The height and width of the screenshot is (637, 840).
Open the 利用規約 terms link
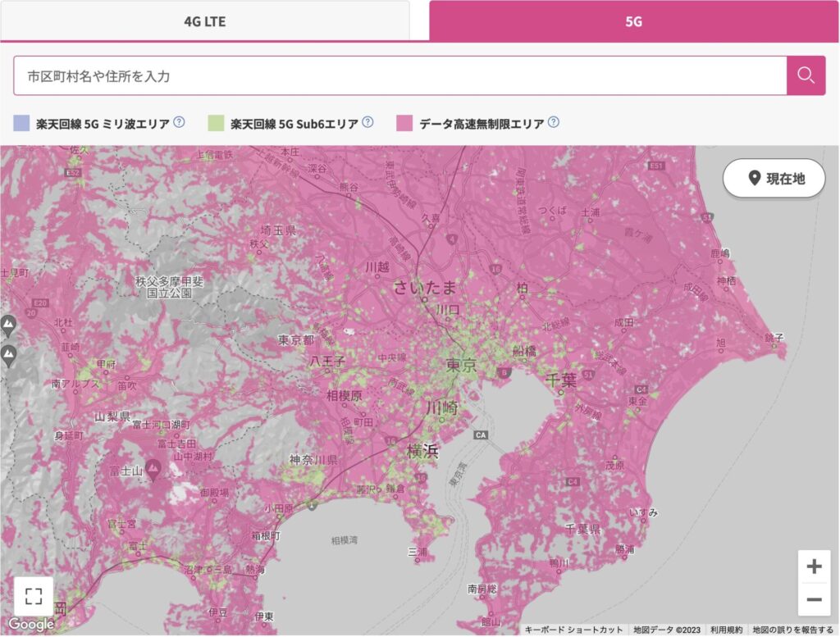tap(726, 630)
